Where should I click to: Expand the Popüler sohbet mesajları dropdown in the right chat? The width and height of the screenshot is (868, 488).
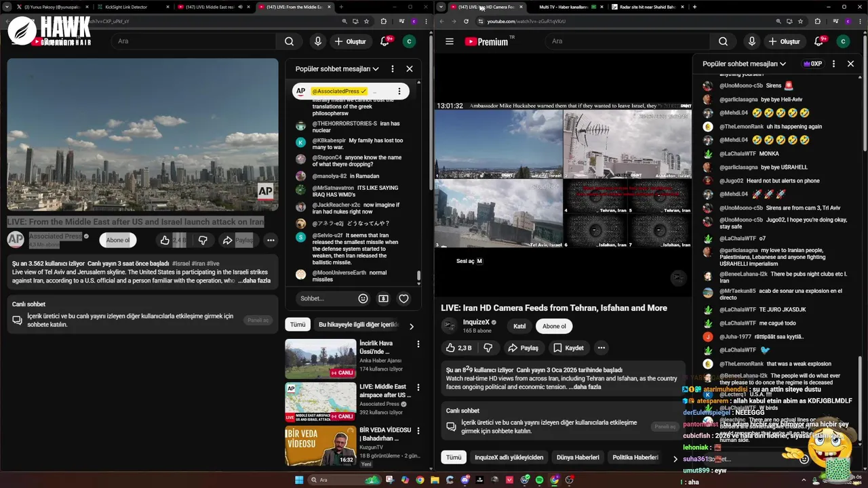point(745,64)
